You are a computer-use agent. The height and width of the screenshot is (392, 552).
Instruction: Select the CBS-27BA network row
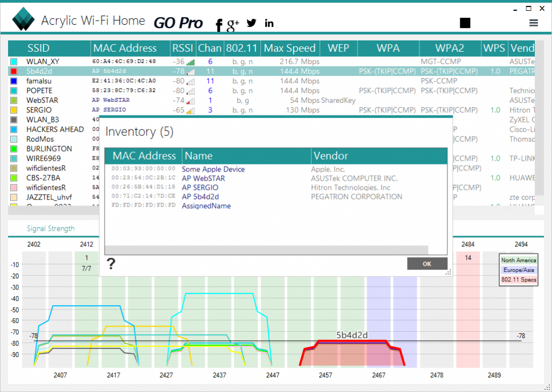pos(54,178)
